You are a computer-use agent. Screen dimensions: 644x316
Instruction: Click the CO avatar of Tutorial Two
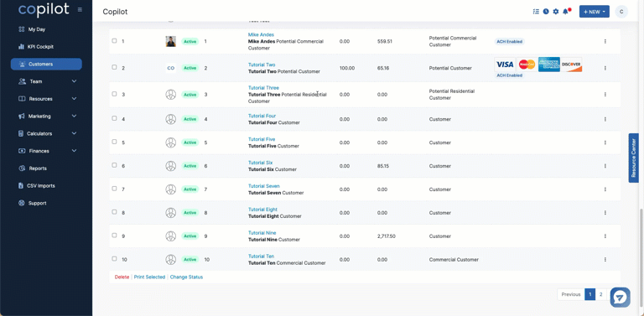pyautogui.click(x=171, y=68)
